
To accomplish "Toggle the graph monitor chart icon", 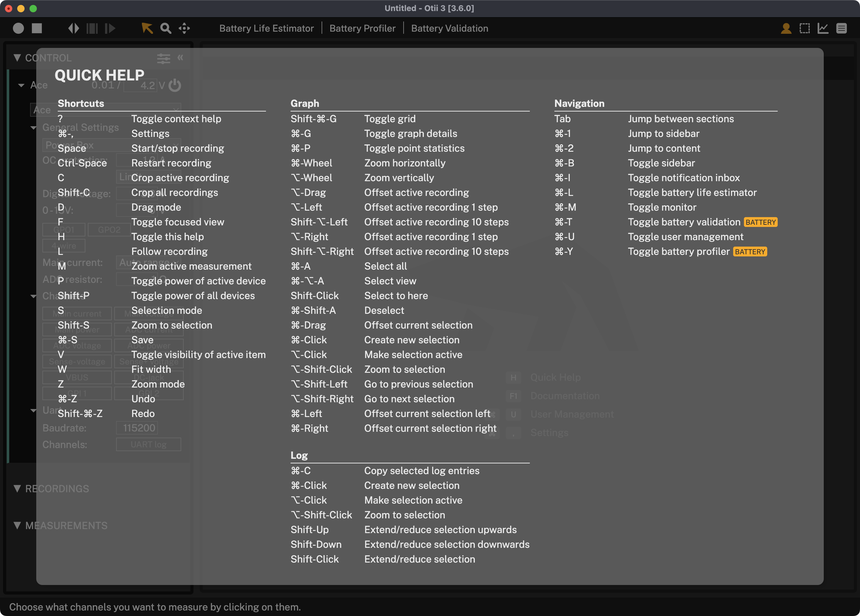I will pos(823,29).
